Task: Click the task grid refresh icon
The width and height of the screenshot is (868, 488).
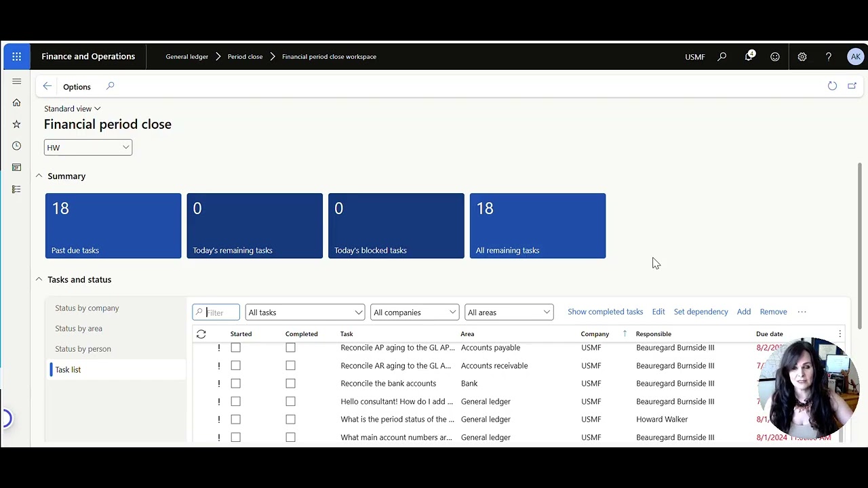Action: (x=201, y=334)
